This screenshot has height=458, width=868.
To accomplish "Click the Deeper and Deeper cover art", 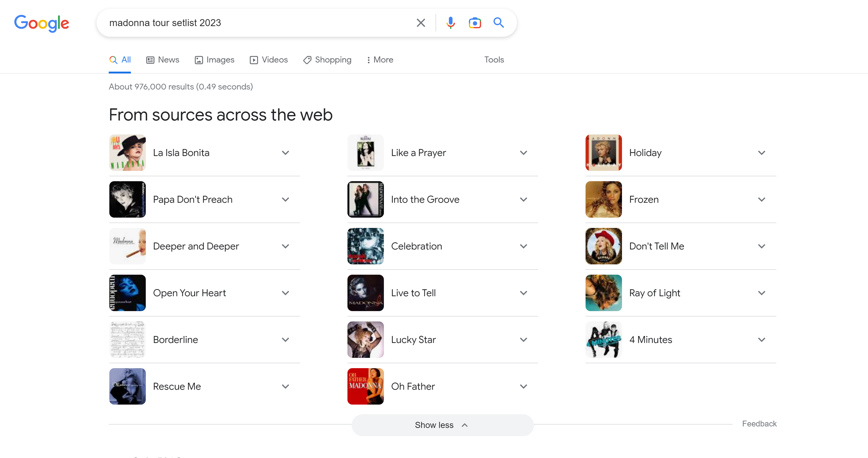I will [127, 246].
